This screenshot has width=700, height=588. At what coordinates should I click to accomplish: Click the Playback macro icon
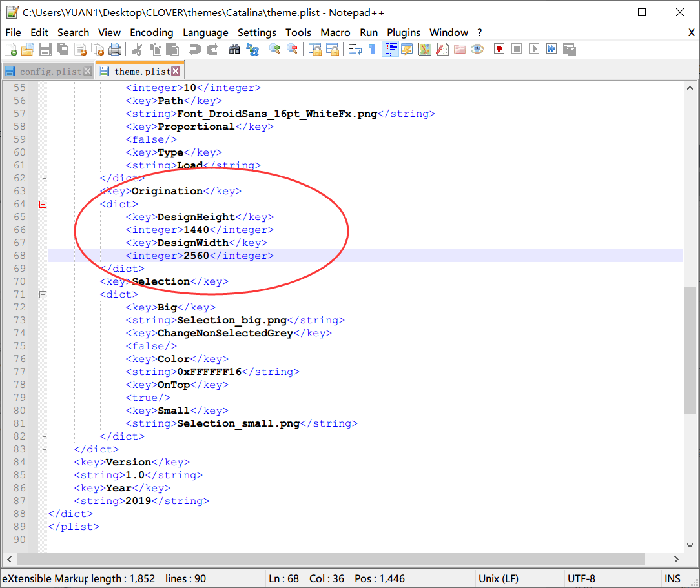(534, 49)
